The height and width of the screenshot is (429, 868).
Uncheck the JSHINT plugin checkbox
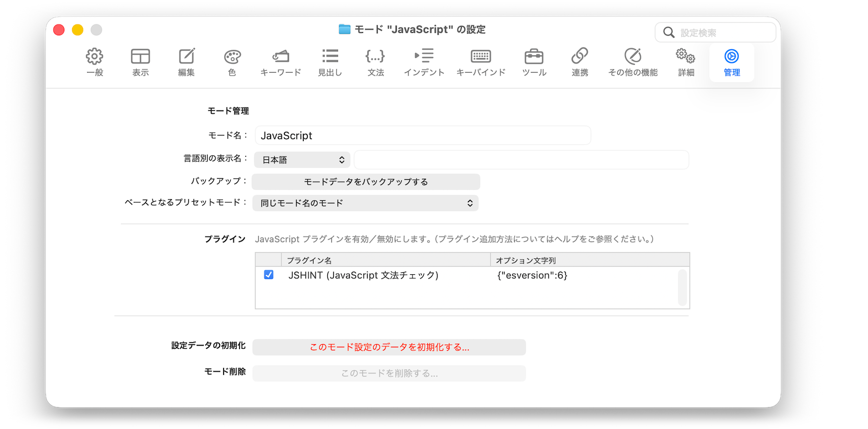coord(269,275)
